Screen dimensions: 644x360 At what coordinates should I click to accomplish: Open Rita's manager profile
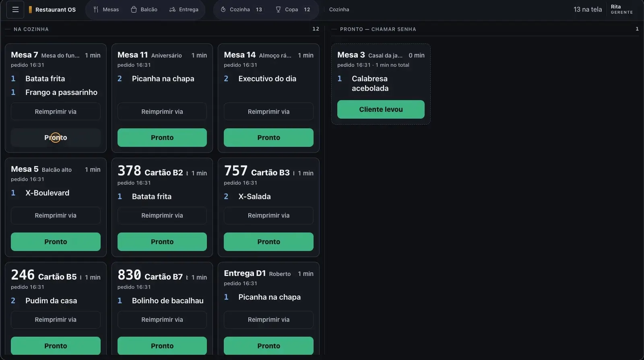(621, 10)
